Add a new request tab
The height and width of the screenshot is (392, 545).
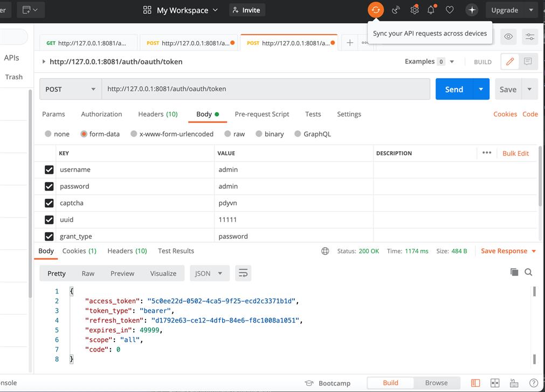tap(350, 43)
